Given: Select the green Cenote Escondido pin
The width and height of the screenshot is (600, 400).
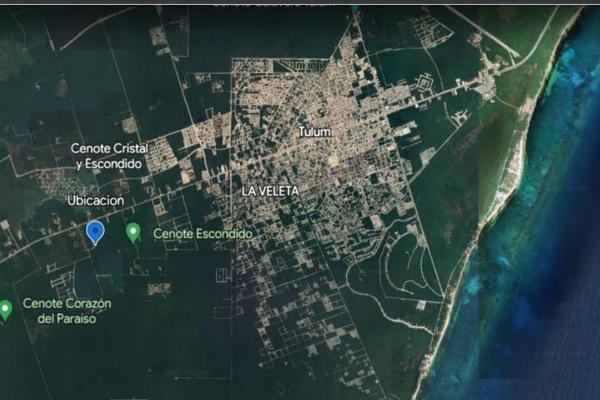Looking at the screenshot, I should (x=133, y=232).
